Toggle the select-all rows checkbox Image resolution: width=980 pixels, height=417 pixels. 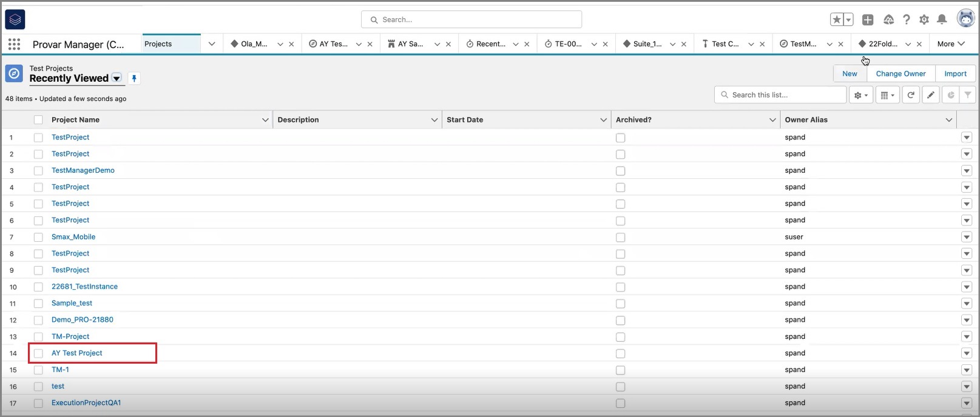[38, 120]
